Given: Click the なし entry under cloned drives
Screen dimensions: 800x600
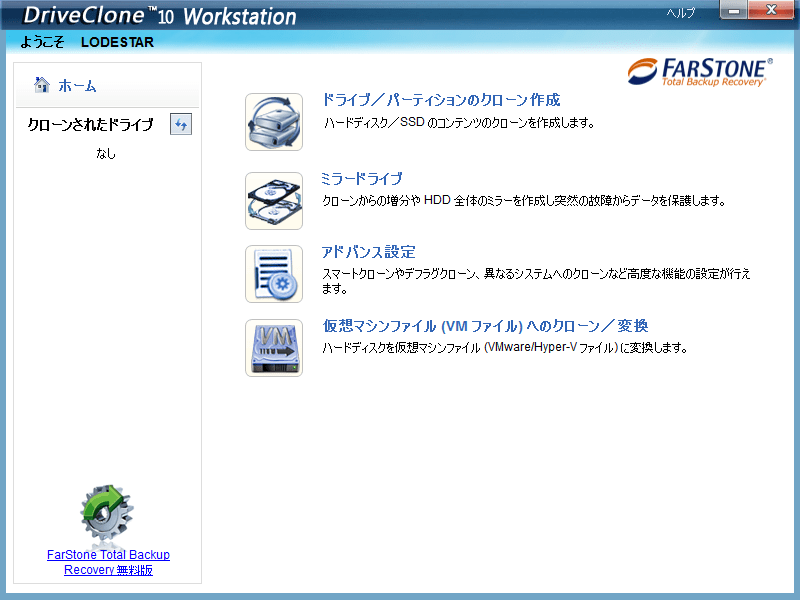Looking at the screenshot, I should coord(104,152).
